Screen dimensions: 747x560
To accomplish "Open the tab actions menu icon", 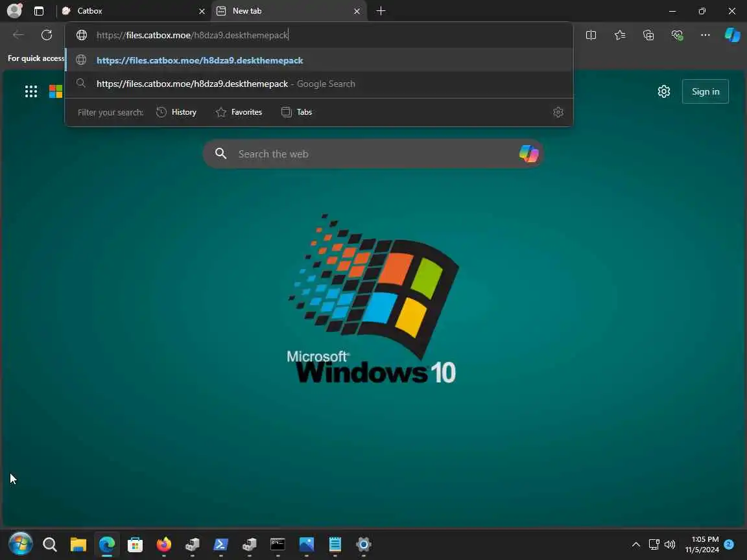I will 39,11.
